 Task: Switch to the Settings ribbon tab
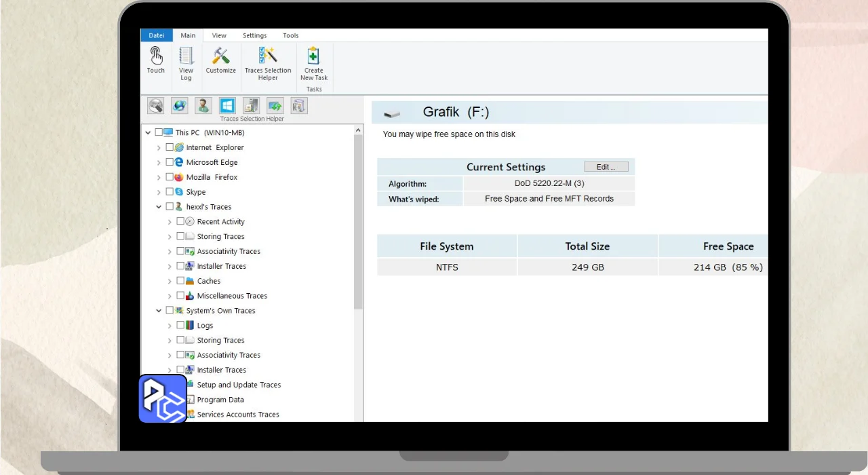click(x=254, y=36)
